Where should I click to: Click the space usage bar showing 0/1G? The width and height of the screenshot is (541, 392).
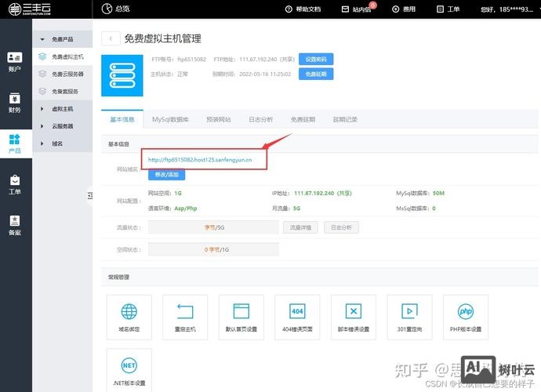(213, 249)
